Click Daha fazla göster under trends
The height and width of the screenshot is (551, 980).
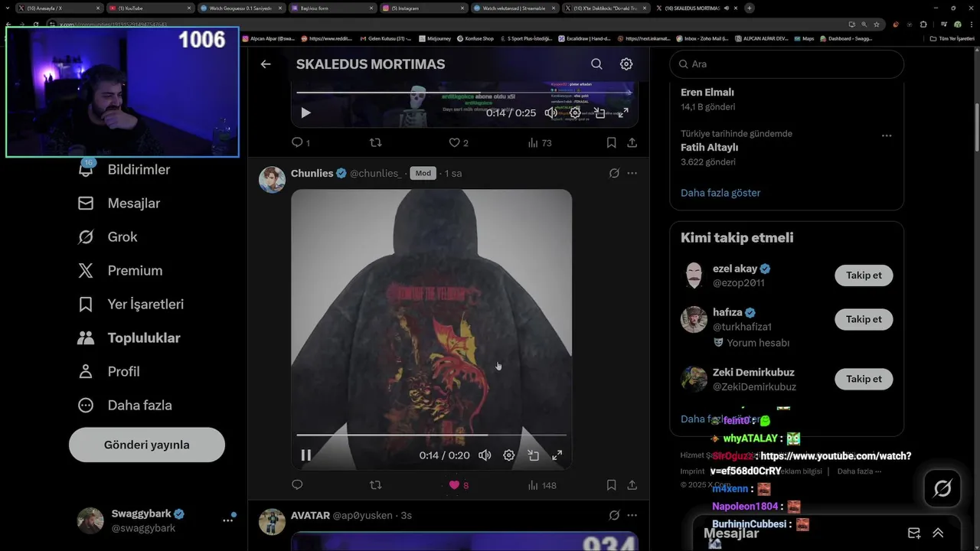(x=720, y=193)
